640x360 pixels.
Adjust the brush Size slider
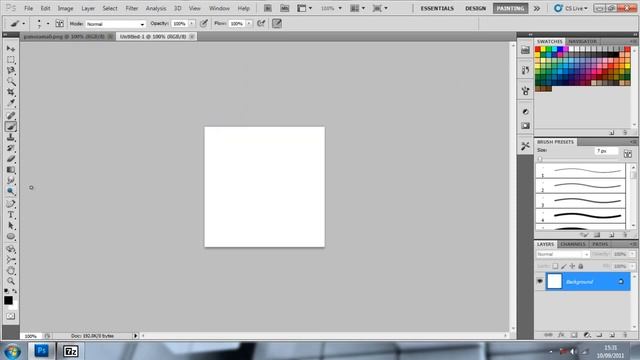(x=540, y=159)
